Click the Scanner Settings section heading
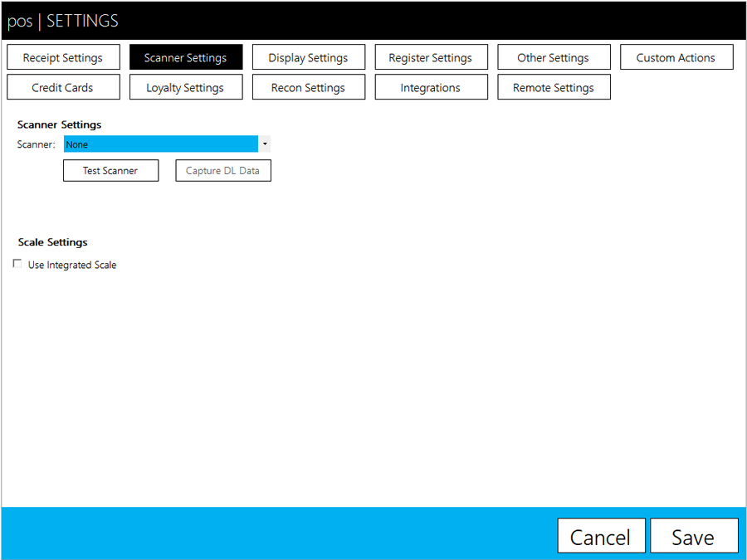 (59, 124)
